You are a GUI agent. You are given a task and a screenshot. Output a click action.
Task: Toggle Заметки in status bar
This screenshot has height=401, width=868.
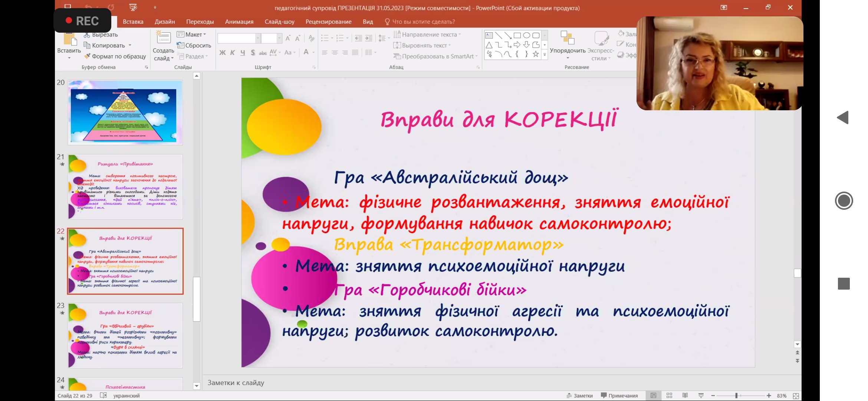point(579,396)
